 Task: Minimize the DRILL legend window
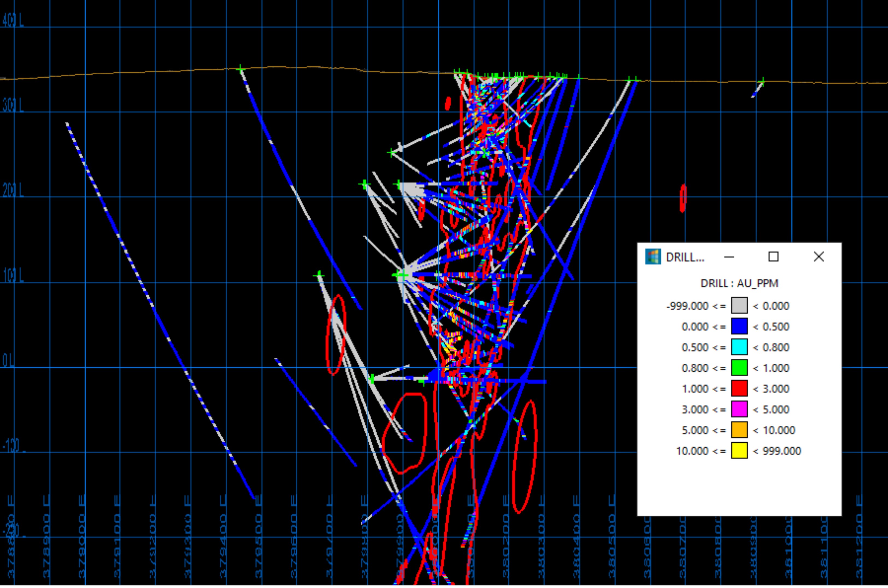point(729,257)
